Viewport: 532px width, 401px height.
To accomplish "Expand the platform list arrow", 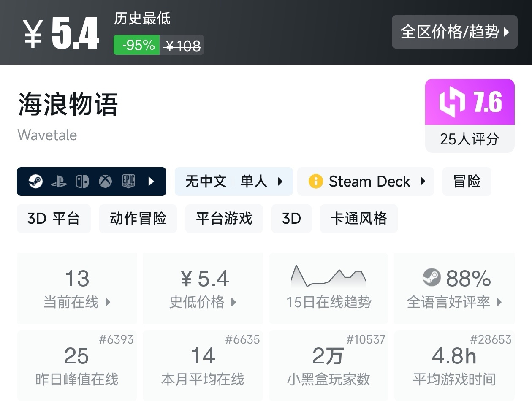I will 151,182.
